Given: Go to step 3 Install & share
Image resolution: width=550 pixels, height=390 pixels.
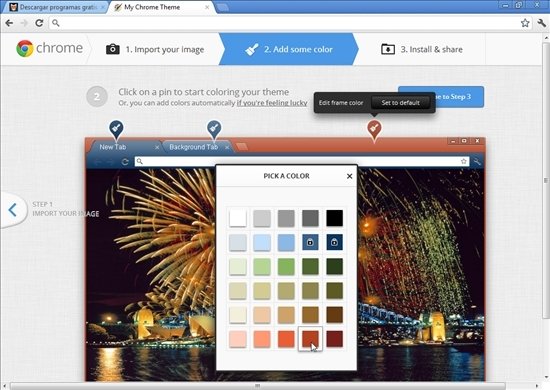Looking at the screenshot, I should click(422, 49).
